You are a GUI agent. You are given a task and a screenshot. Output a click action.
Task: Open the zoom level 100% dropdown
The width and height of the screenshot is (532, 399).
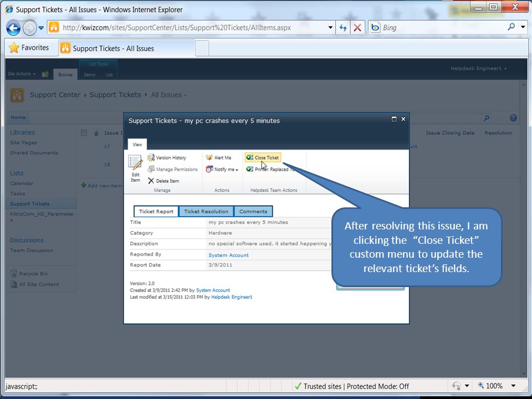[513, 386]
